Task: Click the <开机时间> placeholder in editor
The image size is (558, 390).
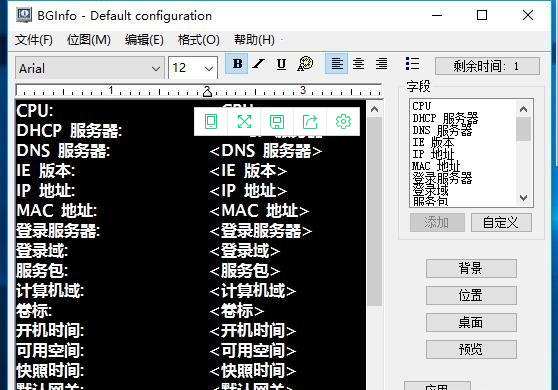Action: click(253, 331)
